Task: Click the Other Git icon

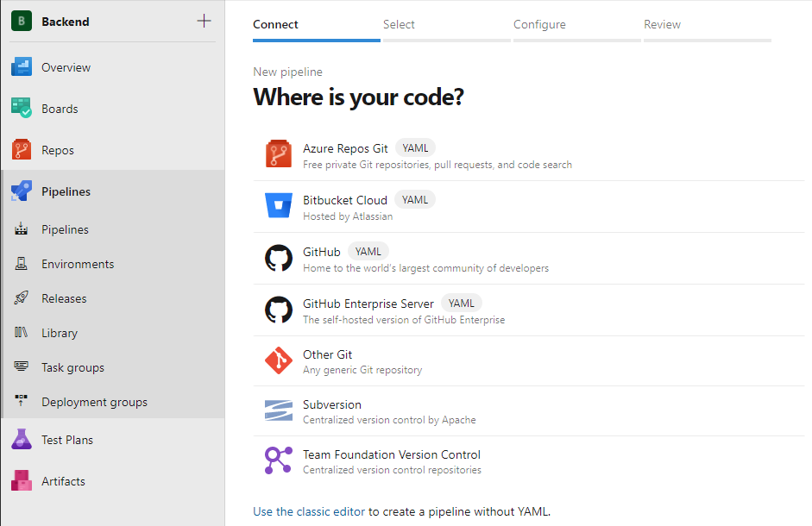Action: [x=279, y=361]
